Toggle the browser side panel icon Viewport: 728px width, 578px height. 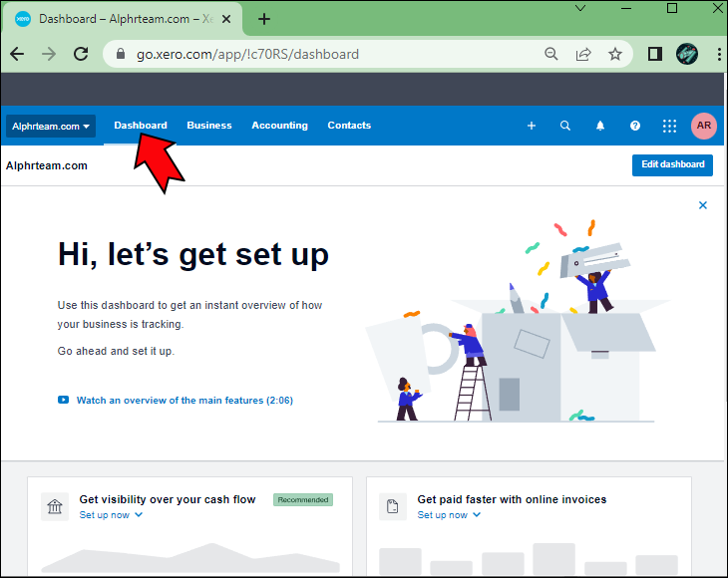click(x=654, y=54)
